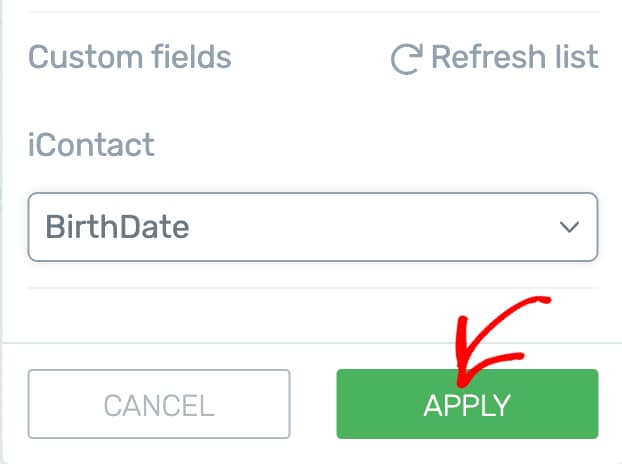The width and height of the screenshot is (622, 464).
Task: Confirm the selection by clicking APPLY
Action: 467,404
